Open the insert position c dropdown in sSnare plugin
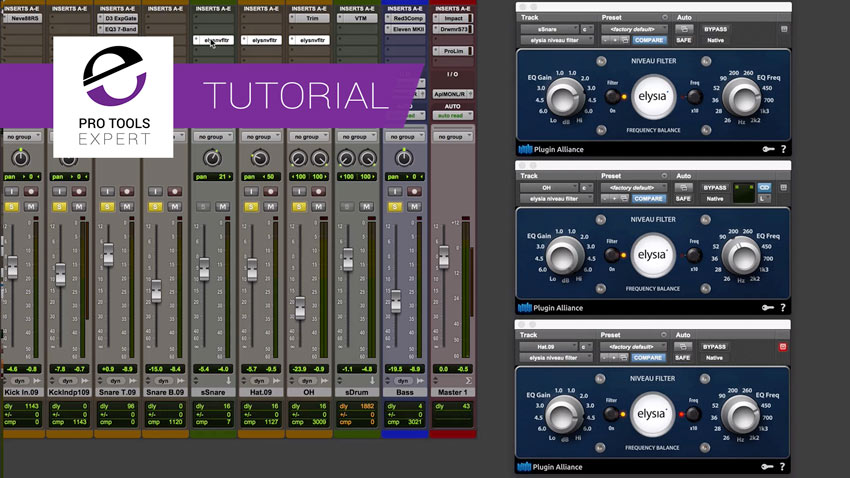850x478 pixels. 587,29
